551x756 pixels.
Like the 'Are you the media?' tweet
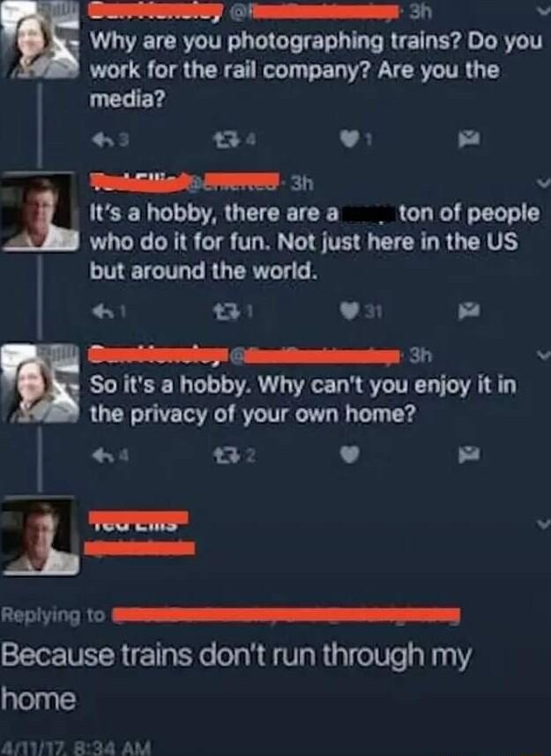point(350,140)
